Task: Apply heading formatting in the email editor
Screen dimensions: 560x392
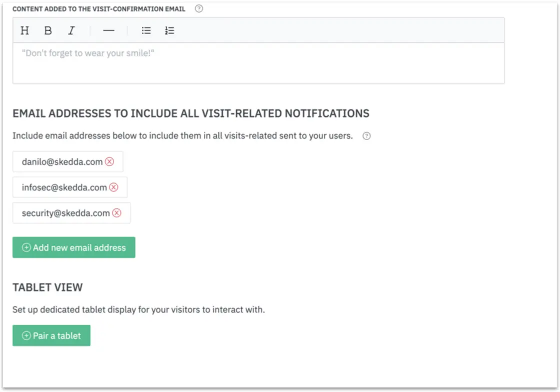Action: click(24, 30)
